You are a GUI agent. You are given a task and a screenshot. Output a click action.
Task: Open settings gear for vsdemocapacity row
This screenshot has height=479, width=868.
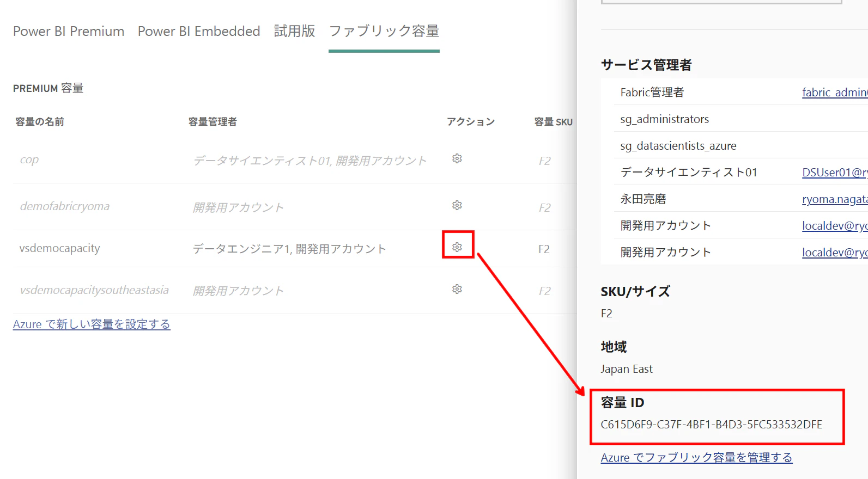[457, 247]
